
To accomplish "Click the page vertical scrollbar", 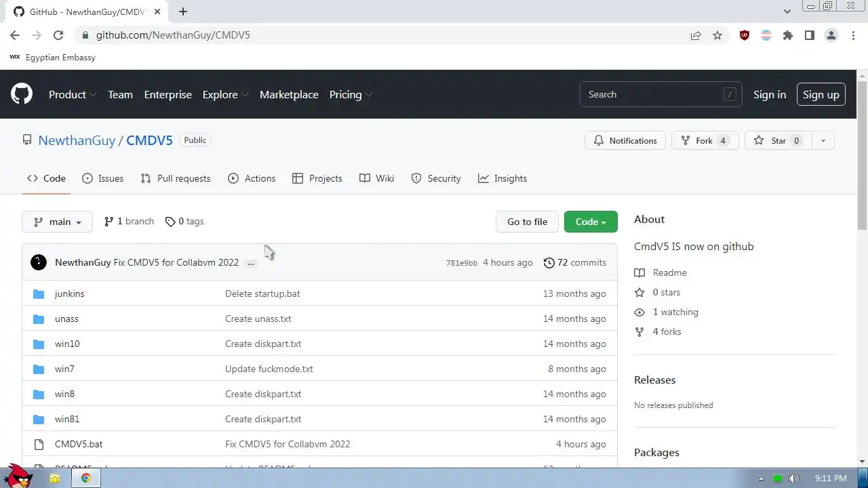I will pos(862,156).
